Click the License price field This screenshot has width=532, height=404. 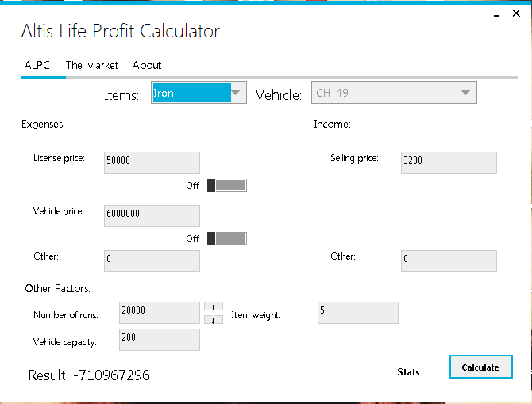pos(152,163)
